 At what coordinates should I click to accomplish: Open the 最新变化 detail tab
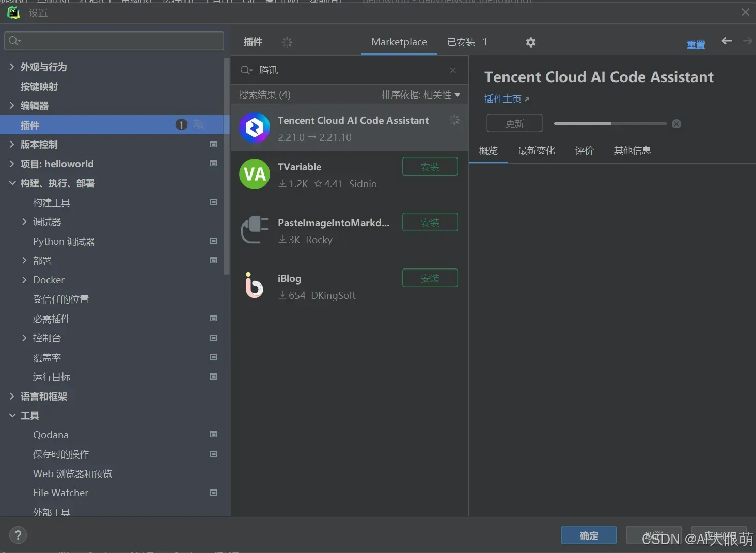click(x=537, y=151)
